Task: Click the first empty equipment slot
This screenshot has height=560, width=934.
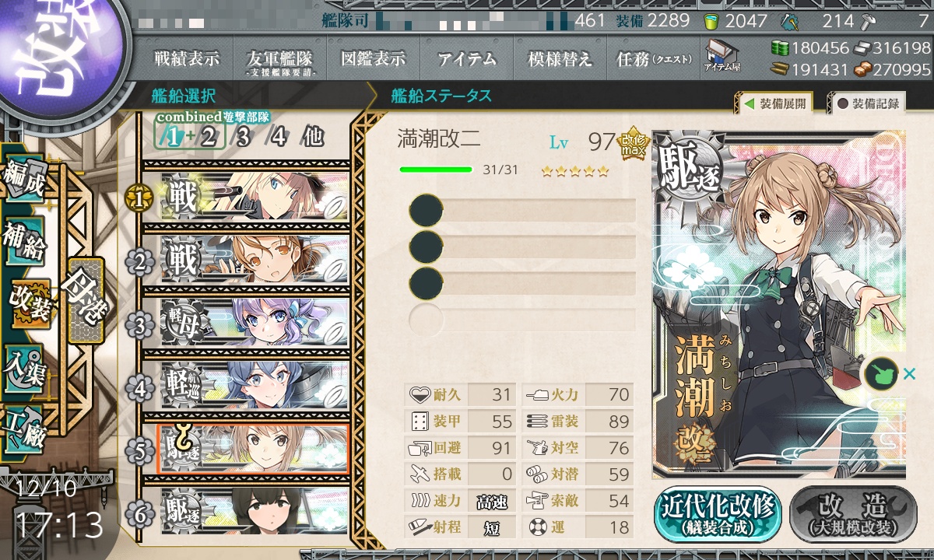Action: tap(522, 211)
